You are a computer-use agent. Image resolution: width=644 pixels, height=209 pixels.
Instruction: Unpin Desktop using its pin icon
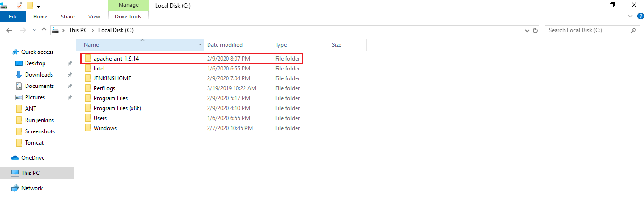pos(70,63)
